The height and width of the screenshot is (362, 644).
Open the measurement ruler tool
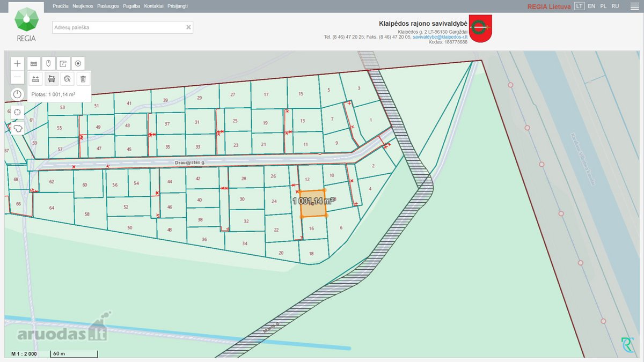34,63
